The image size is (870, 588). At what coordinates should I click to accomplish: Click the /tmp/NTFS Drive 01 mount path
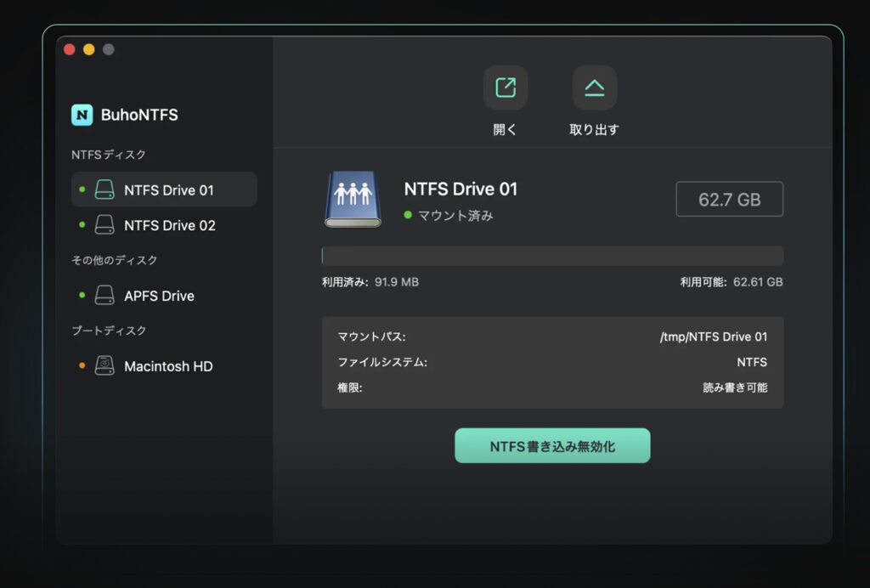(x=713, y=336)
